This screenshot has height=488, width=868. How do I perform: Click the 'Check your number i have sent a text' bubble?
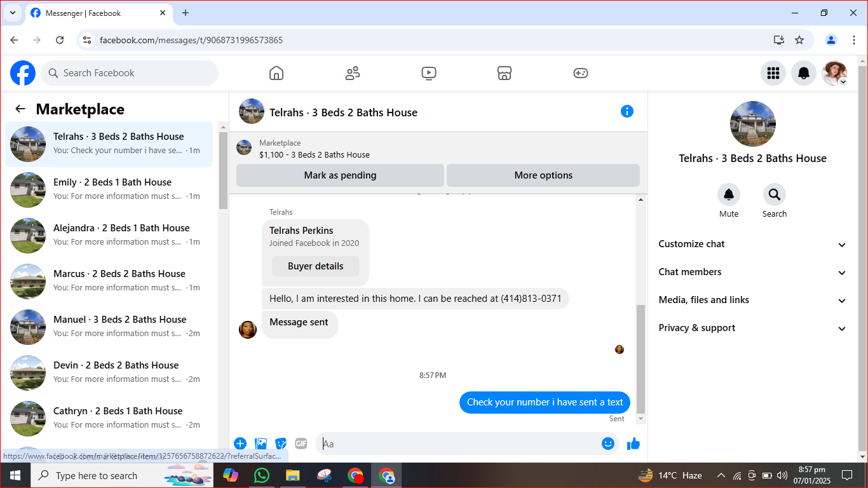tap(545, 402)
